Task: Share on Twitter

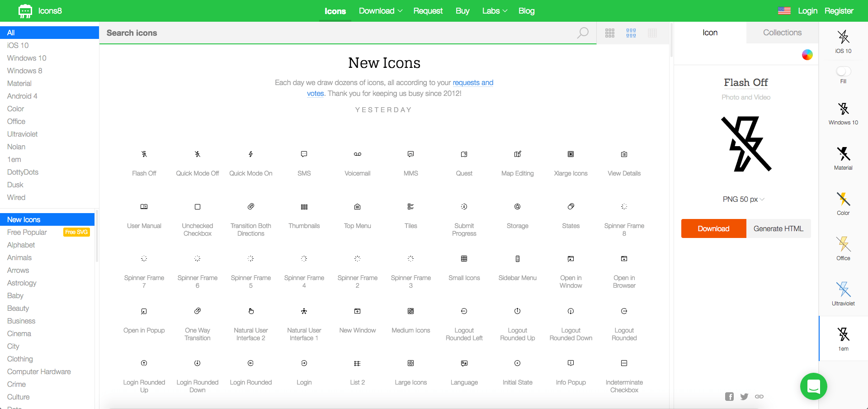Action: [x=744, y=397]
